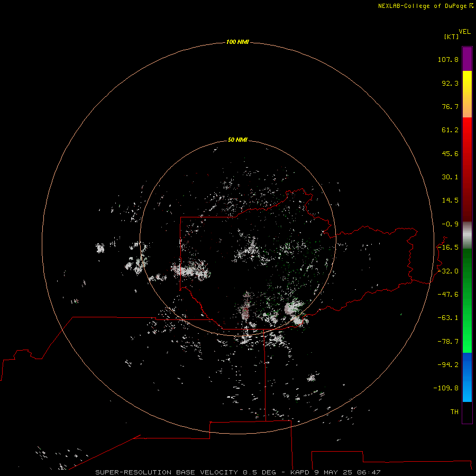Image resolution: width=476 pixels, height=476 pixels.
Task: Click the yellow-orange segment of the color bar
Action: tap(467, 94)
